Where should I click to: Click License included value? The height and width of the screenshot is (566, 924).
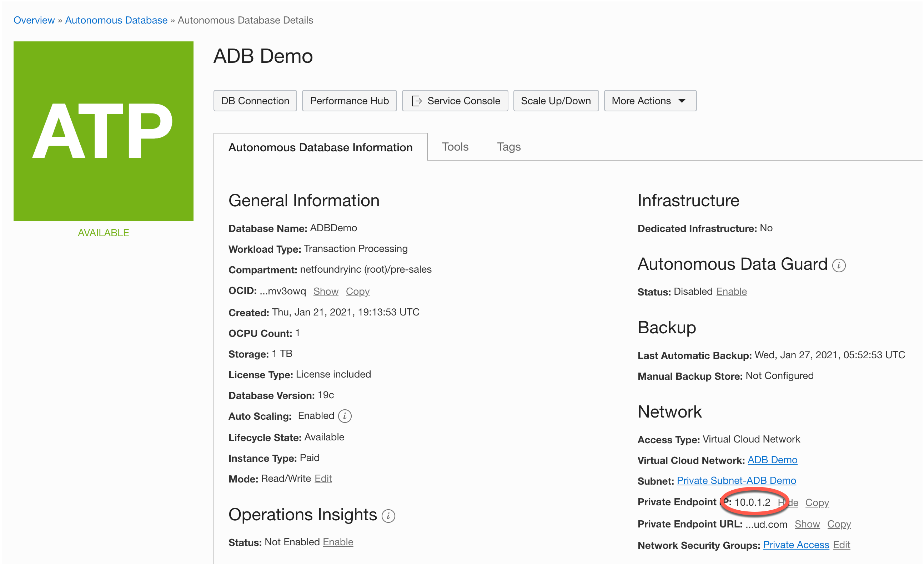[334, 375]
